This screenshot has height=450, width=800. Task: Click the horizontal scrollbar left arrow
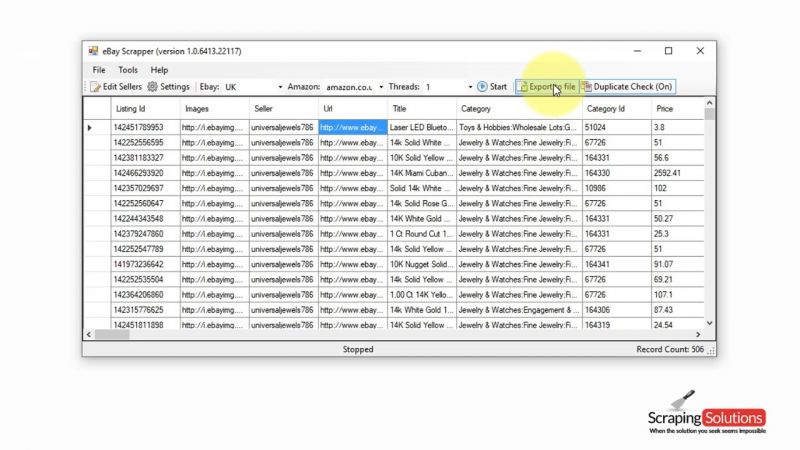pos(89,334)
